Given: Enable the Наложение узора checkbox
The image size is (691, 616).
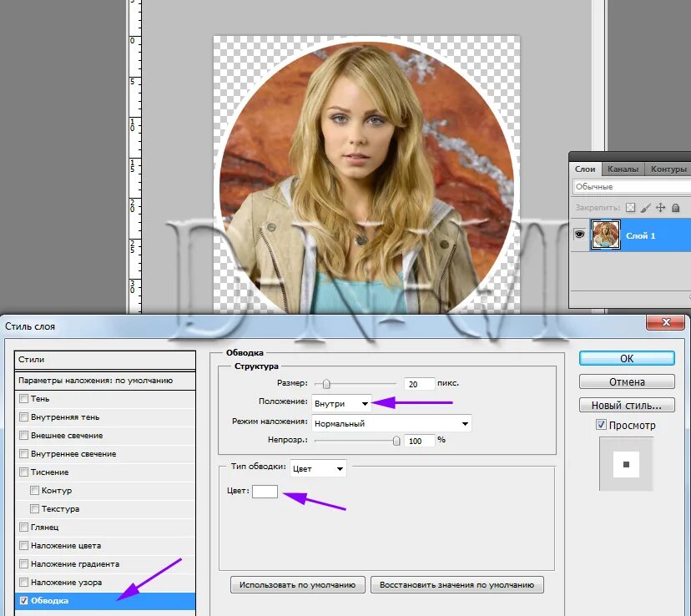Looking at the screenshot, I should coord(24,582).
